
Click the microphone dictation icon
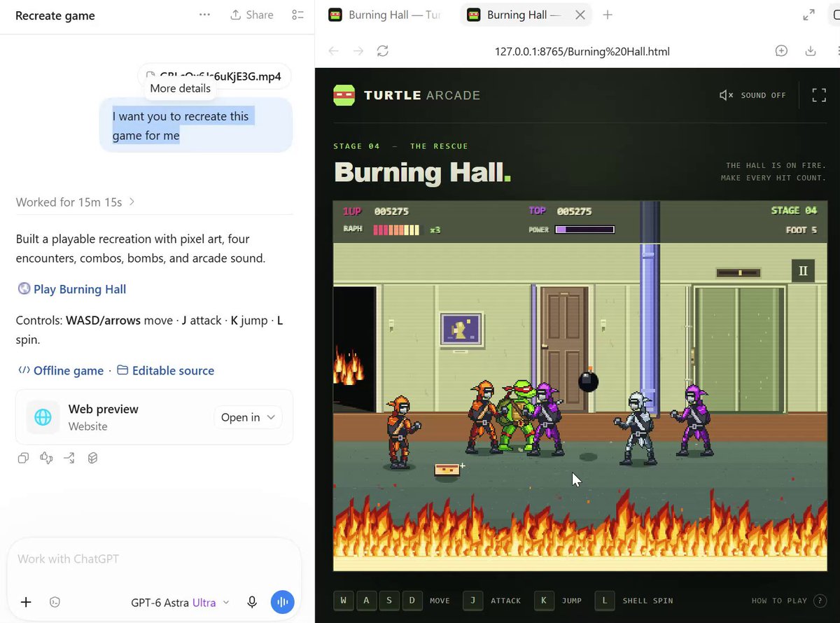point(253,602)
